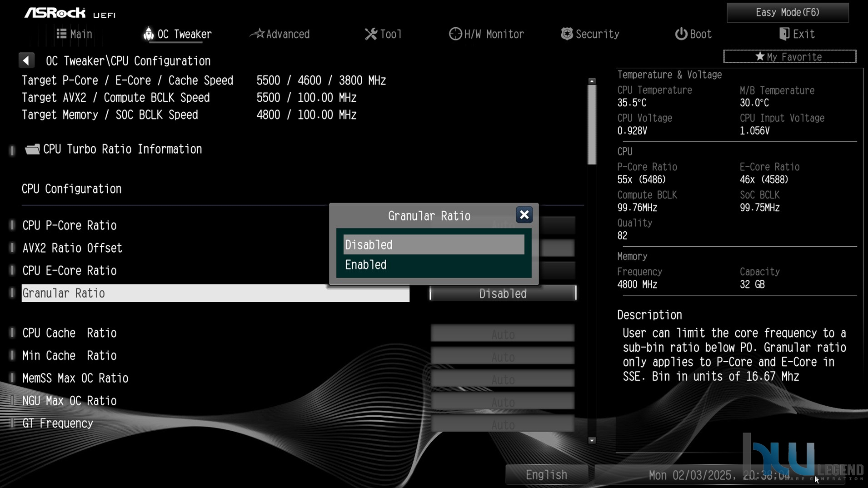Open the CPU Turbo Ratio Information folder icon
The image size is (868, 488).
click(x=32, y=149)
